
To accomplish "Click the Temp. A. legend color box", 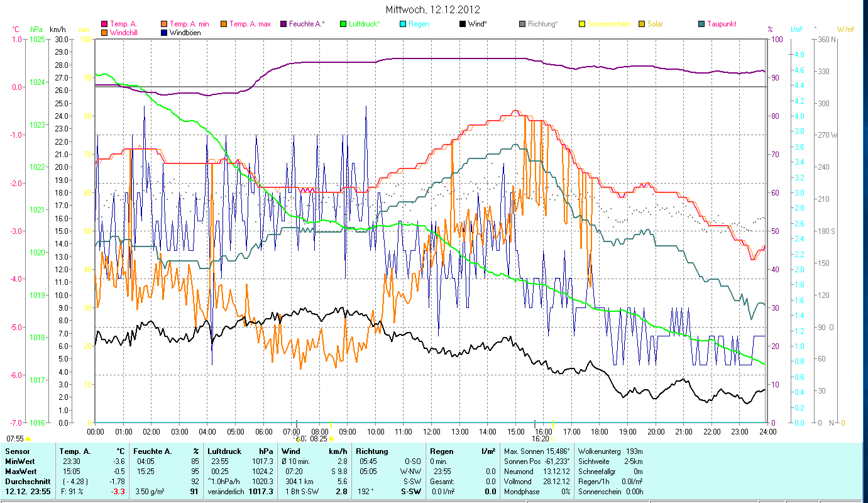I will [104, 24].
